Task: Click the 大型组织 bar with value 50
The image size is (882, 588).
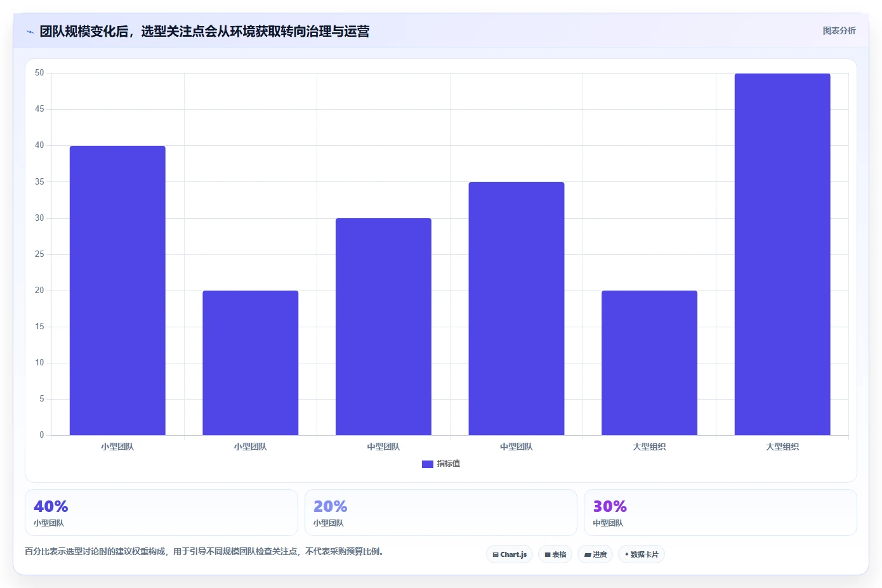Action: coord(782,254)
